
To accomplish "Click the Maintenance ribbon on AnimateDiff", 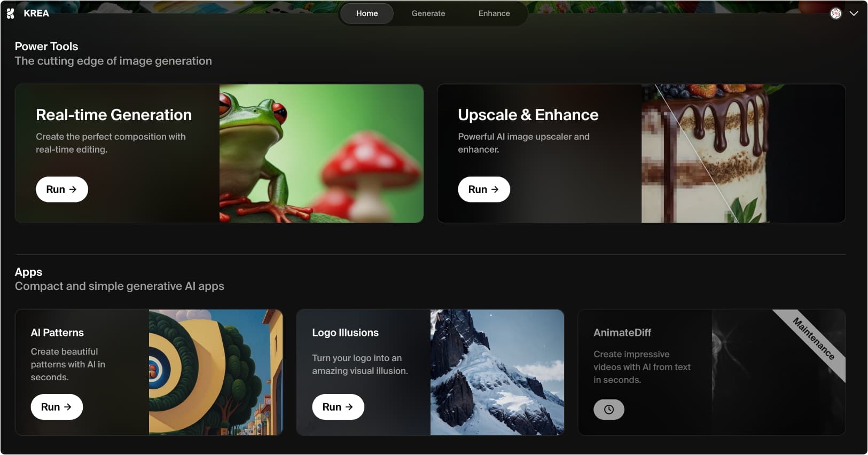I will pos(813,339).
